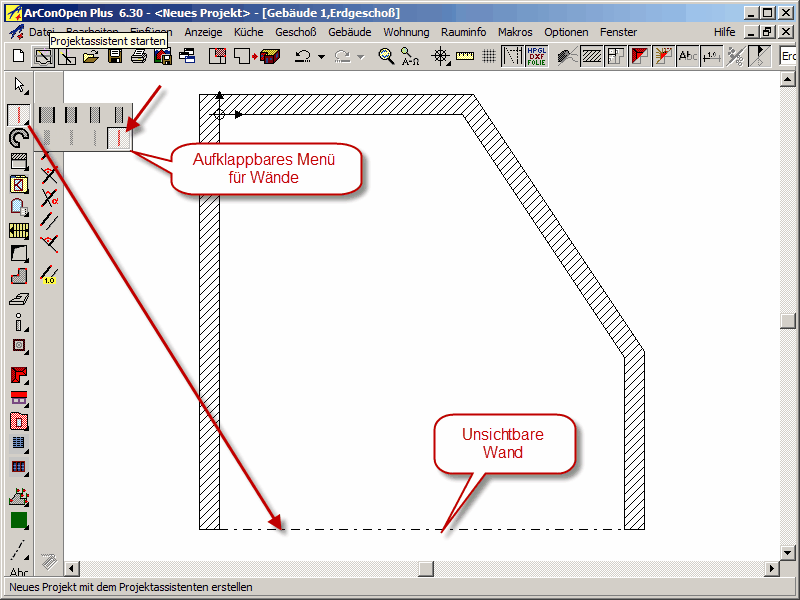The width and height of the screenshot is (800, 600).
Task: Open the Optionen menu
Action: point(566,32)
